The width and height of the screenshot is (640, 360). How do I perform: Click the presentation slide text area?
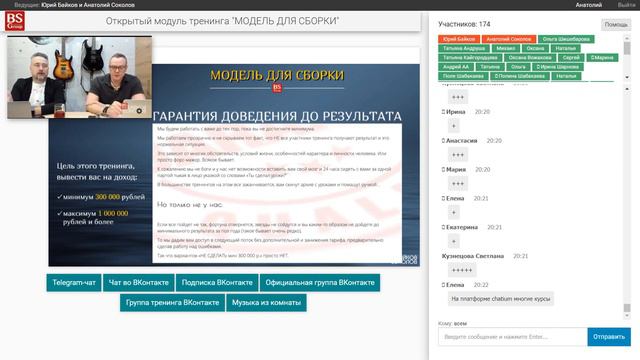coord(277,193)
